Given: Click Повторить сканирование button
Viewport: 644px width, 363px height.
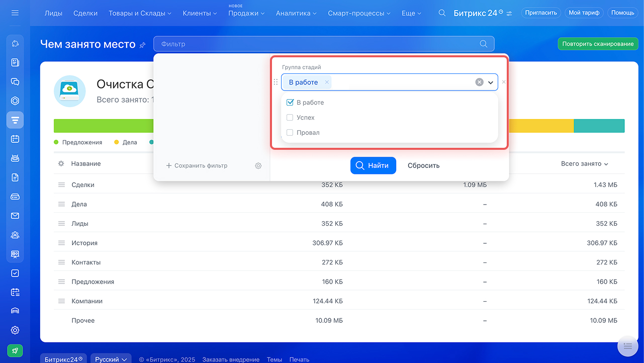Looking at the screenshot, I should 598,44.
